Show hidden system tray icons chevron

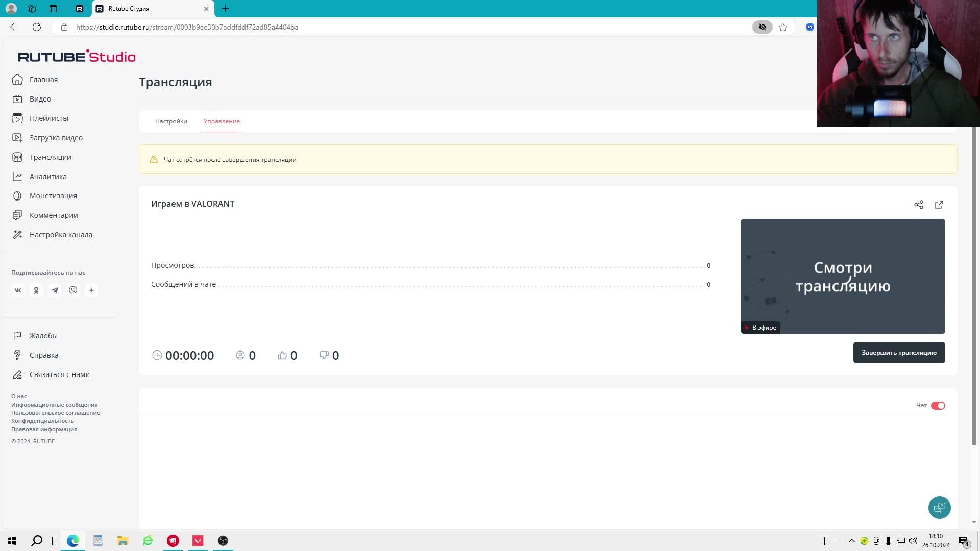851,541
